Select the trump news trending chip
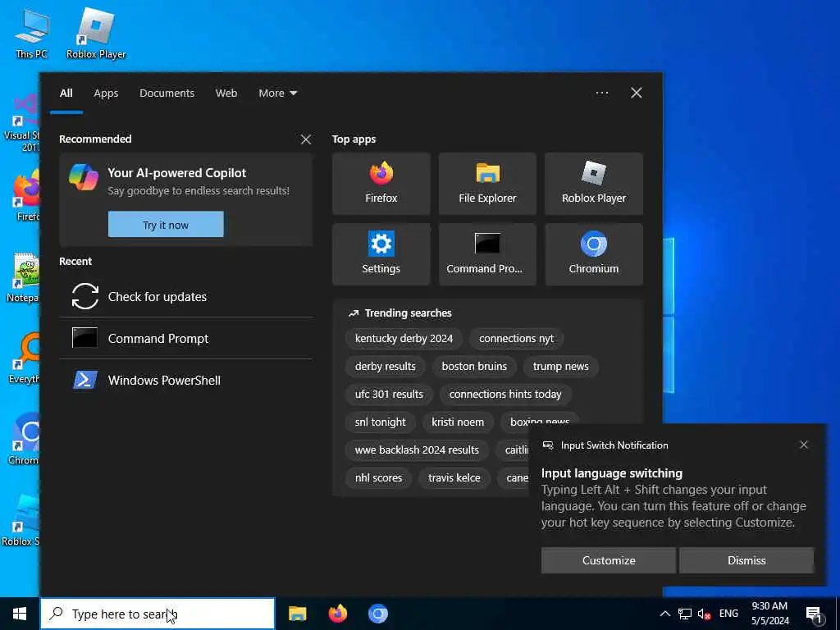The image size is (840, 630). click(x=560, y=367)
